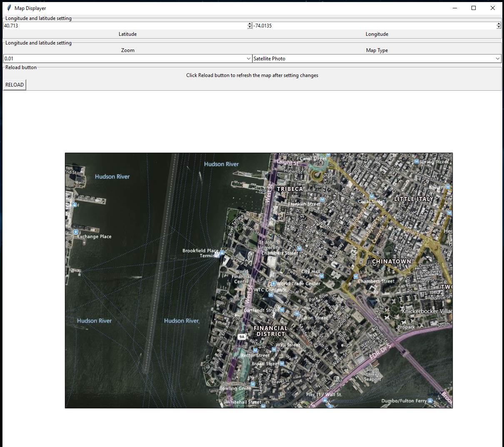Viewport: 504px width, 447px height.
Task: Click the M subway icon near Fulton Street
Action: pyautogui.click(x=297, y=313)
